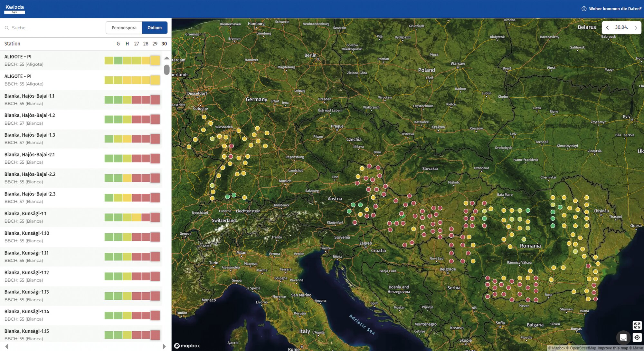This screenshot has height=351, width=644.
Task: Switch to the Peronospora view
Action: pyautogui.click(x=124, y=28)
